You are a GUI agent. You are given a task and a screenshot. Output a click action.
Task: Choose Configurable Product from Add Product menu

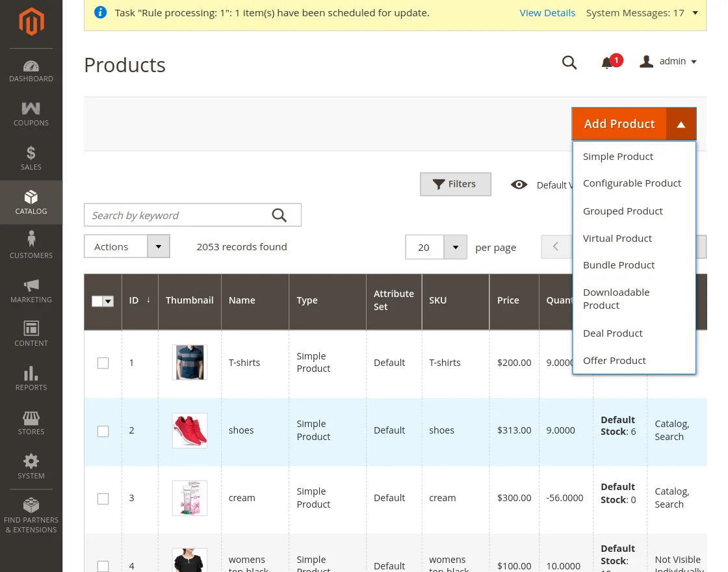click(632, 183)
